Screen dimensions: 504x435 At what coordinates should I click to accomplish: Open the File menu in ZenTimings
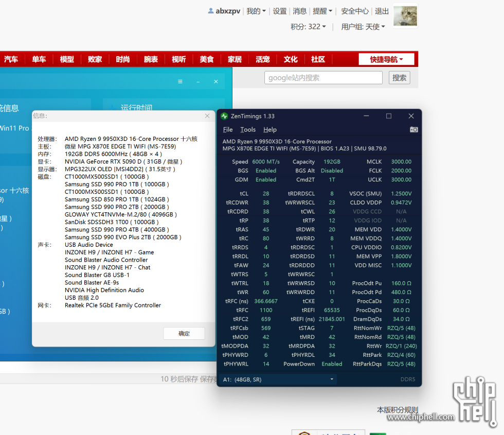click(x=228, y=130)
